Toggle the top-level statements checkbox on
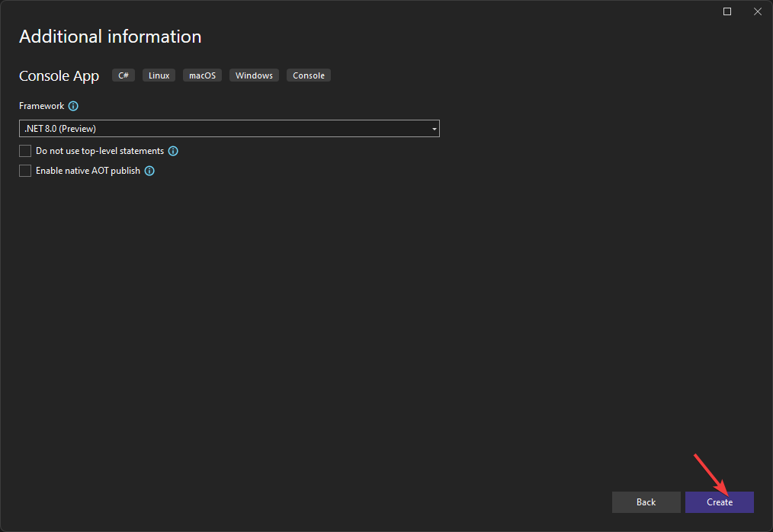773x532 pixels. point(24,150)
